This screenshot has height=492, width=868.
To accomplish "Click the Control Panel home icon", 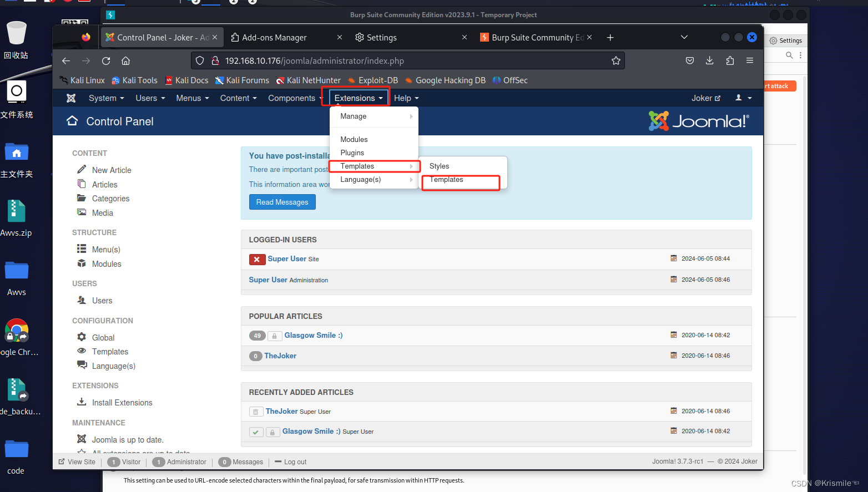I will 72,121.
